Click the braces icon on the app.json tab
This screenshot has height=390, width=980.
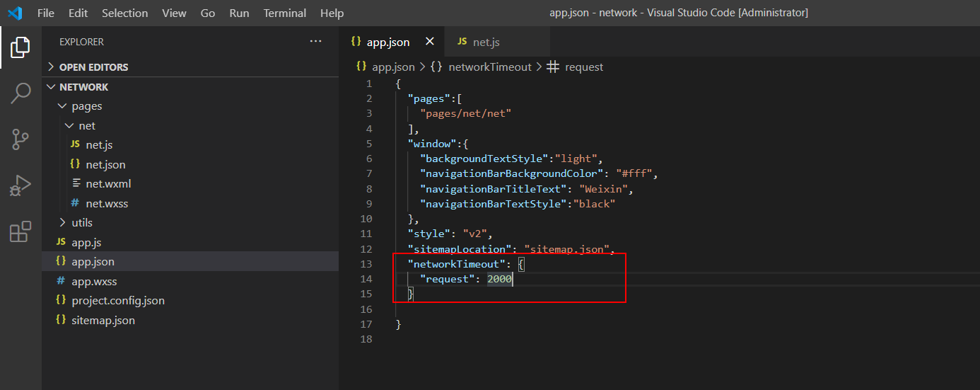pos(356,42)
